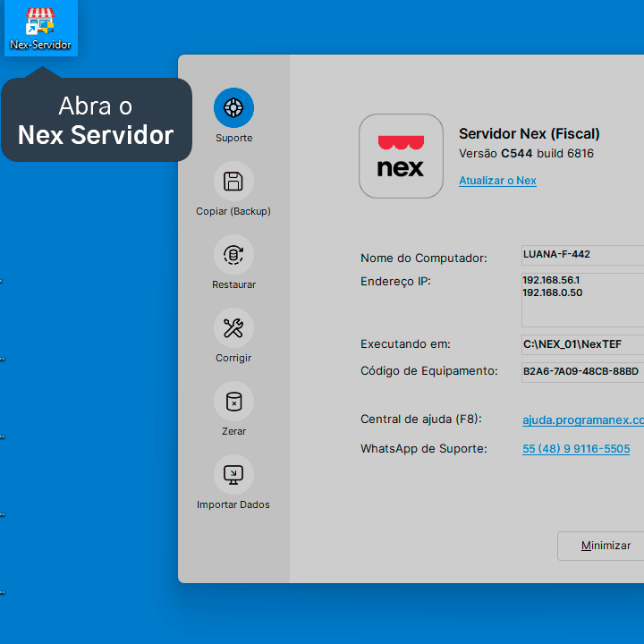Open the Importar Dados monitor icon
Viewport: 644px width, 644px height.
coord(233,475)
